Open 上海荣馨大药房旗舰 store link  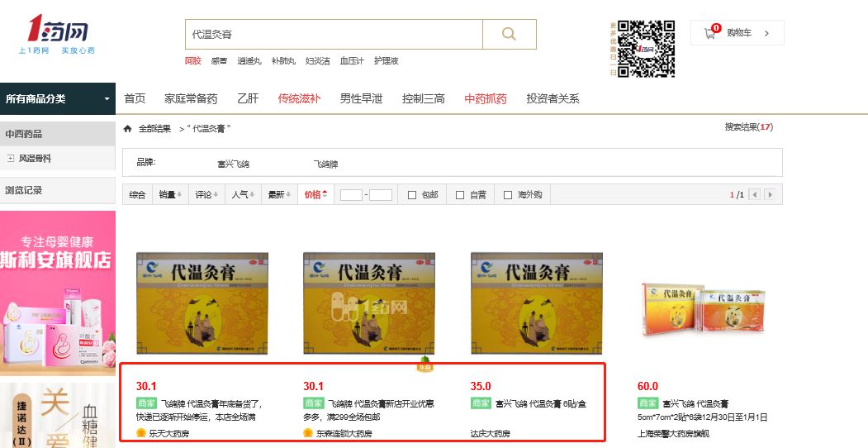pyautogui.click(x=673, y=434)
